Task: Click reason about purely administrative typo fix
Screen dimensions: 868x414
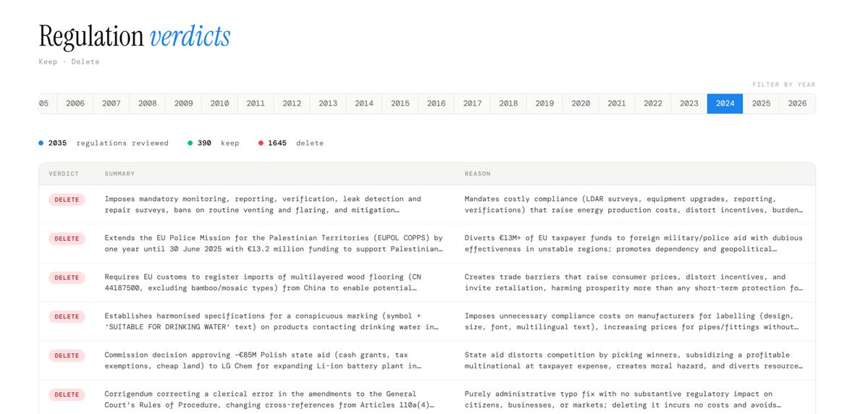Action: [623, 400]
